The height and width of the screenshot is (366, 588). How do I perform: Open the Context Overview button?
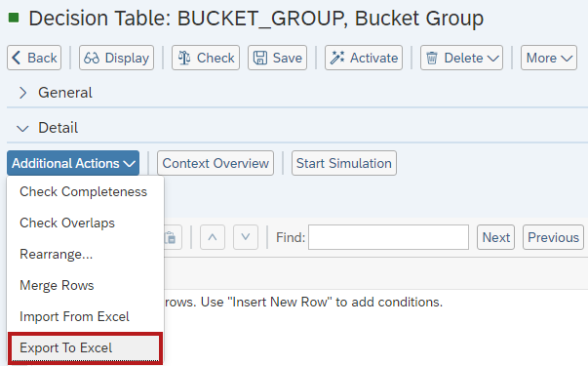[x=216, y=163]
